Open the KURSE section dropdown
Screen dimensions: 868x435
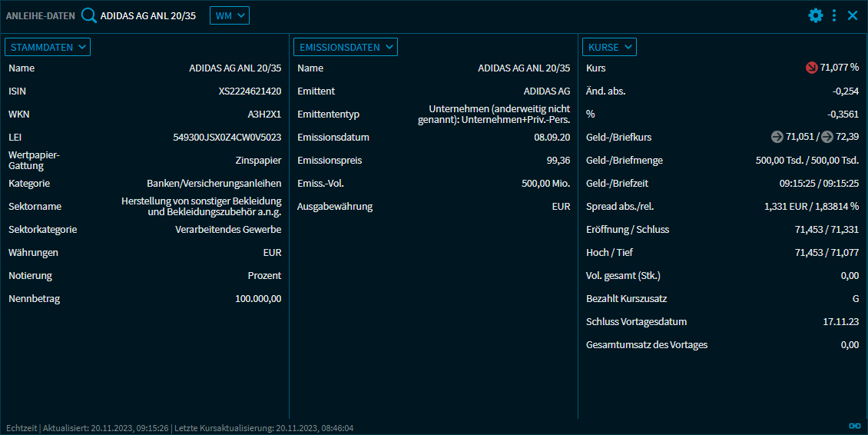coord(609,47)
